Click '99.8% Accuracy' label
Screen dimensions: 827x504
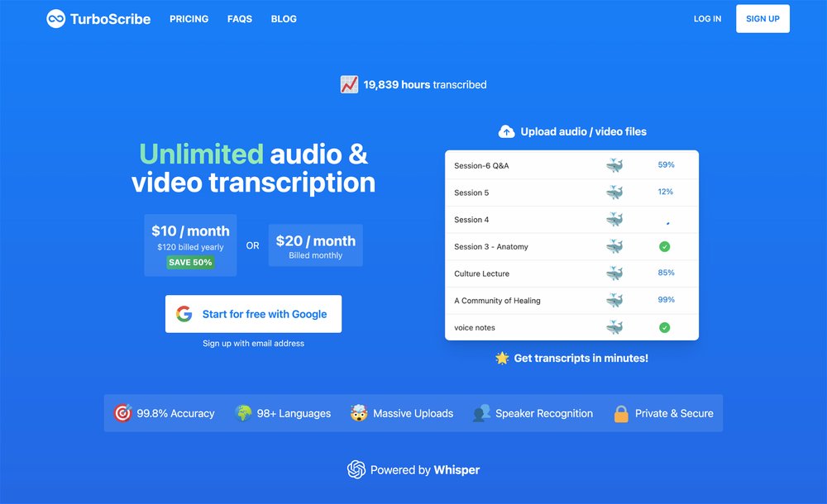click(x=175, y=414)
